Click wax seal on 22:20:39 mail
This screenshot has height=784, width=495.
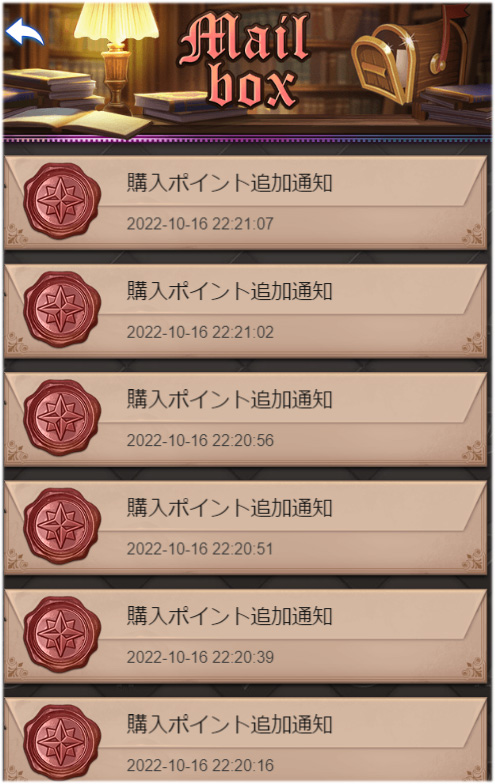(x=62, y=634)
